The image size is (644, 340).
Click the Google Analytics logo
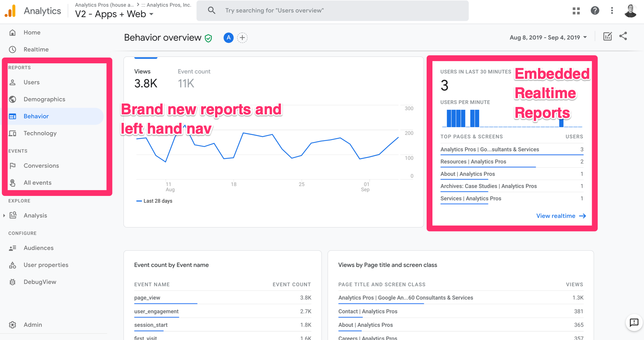tap(10, 11)
